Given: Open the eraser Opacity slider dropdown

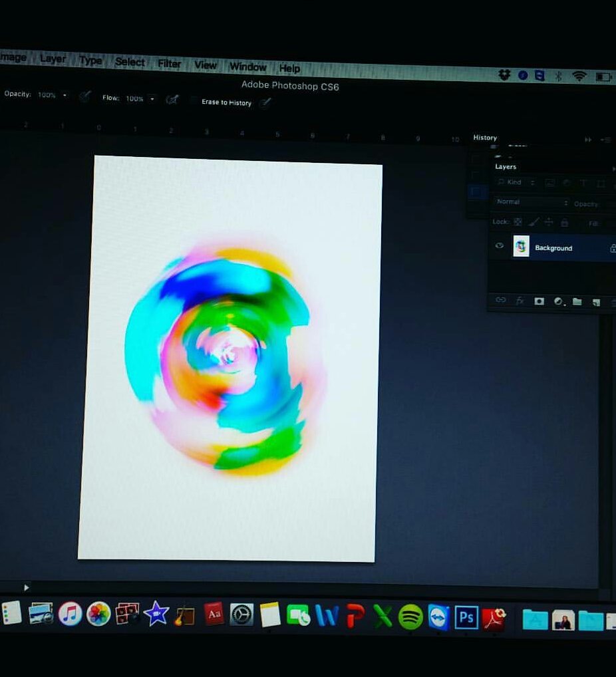Looking at the screenshot, I should [x=65, y=95].
